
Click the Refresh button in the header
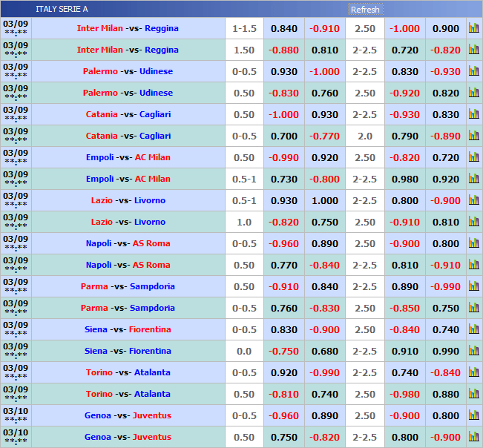coord(365,10)
